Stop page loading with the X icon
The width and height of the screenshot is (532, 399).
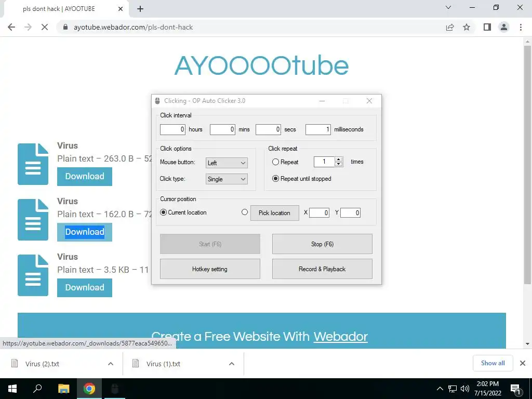(x=45, y=27)
